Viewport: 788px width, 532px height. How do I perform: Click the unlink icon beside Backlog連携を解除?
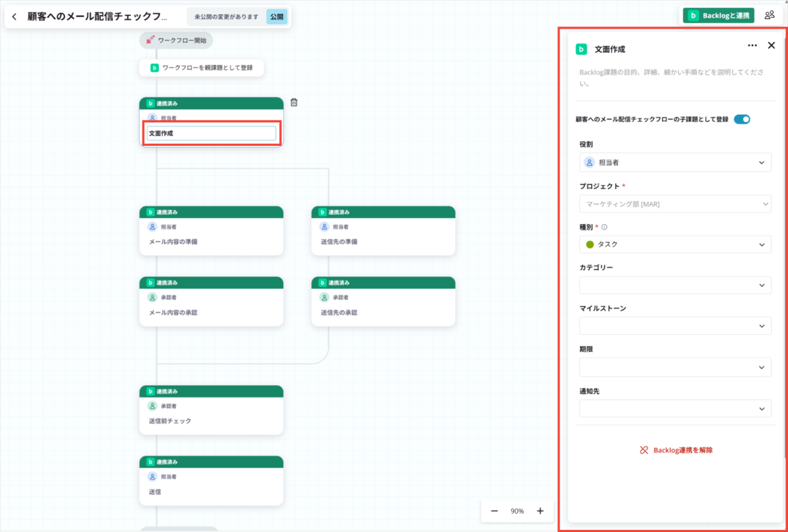point(644,450)
